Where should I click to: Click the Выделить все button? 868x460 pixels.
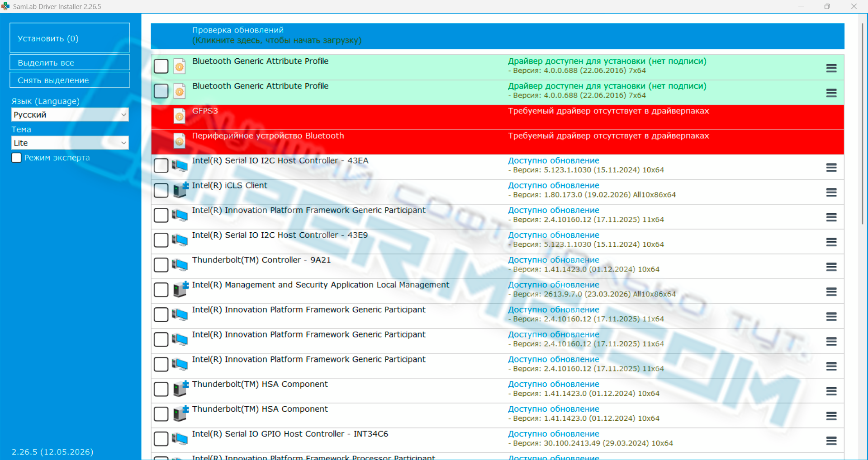[70, 62]
